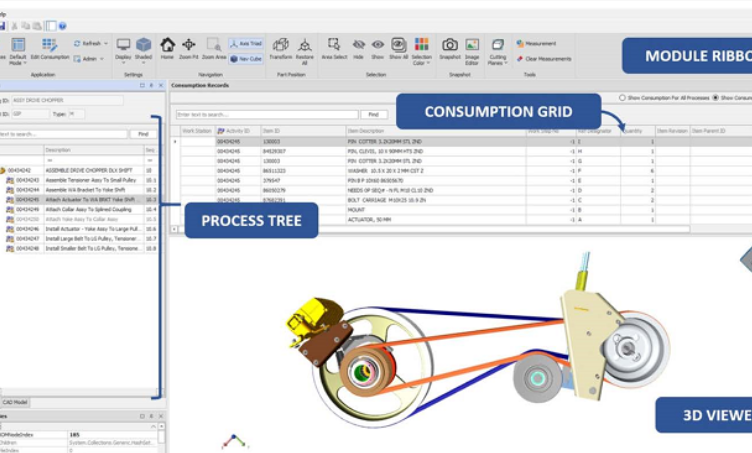
Task: Select the Measurement tool
Action: coord(536,44)
